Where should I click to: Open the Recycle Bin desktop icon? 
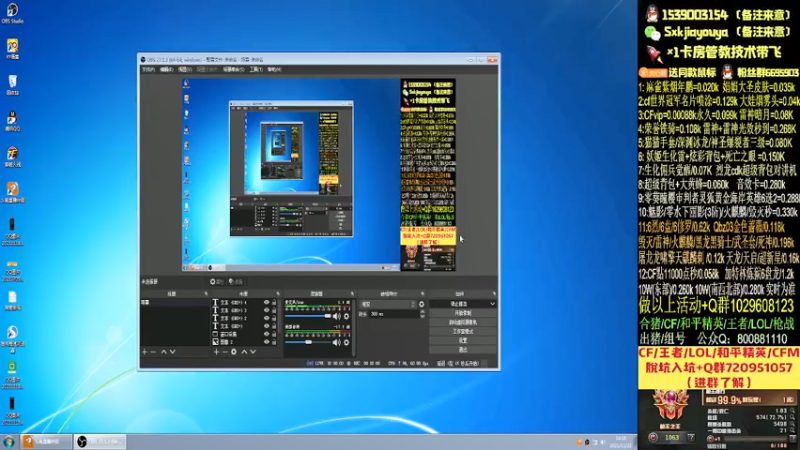(12, 85)
